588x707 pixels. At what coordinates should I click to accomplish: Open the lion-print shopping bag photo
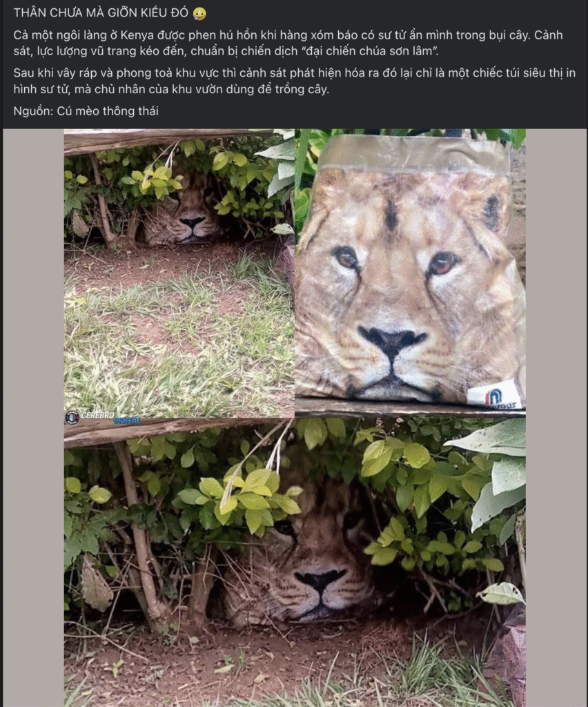click(x=410, y=273)
